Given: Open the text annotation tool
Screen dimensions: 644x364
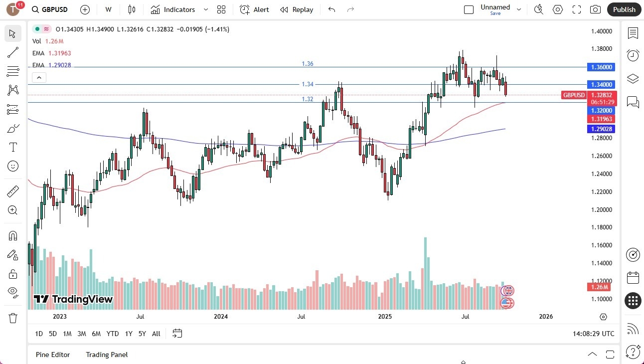Looking at the screenshot, I should 13,147.
